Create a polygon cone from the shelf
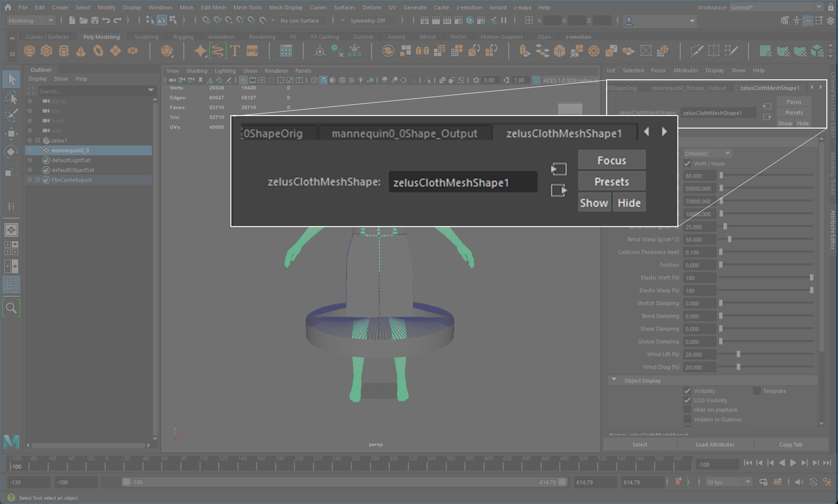The width and height of the screenshot is (838, 504). coord(81,51)
